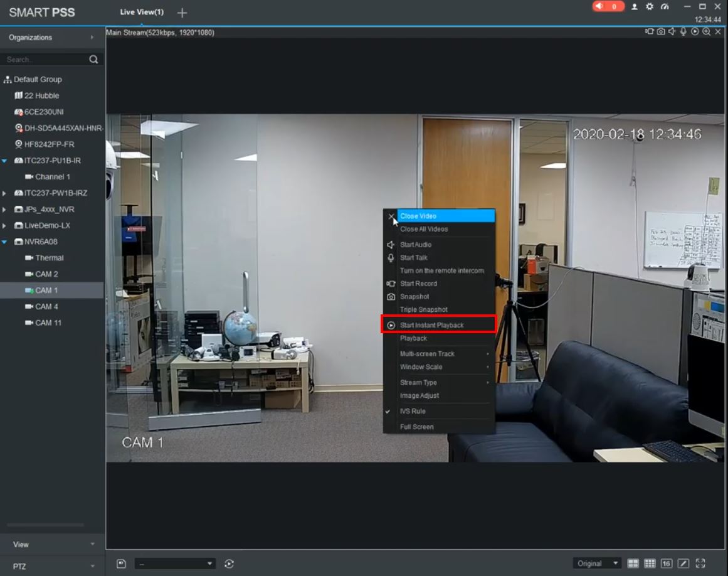Toggle talk with video toolbar microphone icon

pyautogui.click(x=683, y=31)
